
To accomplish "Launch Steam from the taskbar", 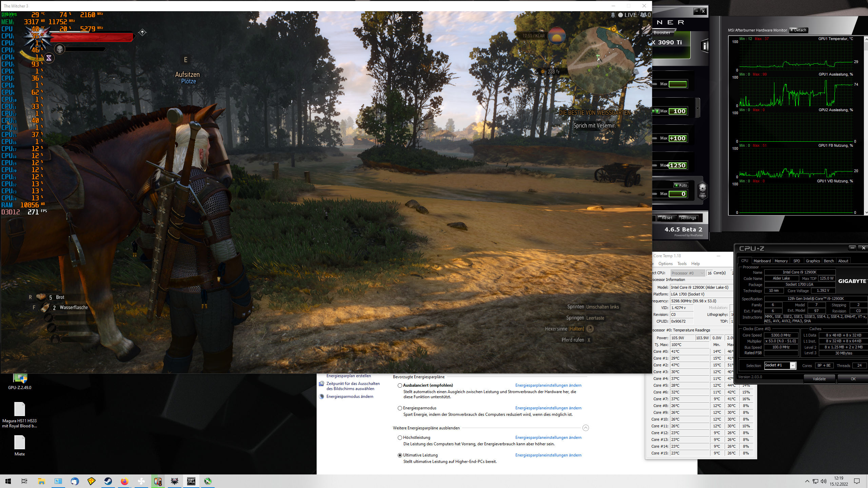I will 108,481.
